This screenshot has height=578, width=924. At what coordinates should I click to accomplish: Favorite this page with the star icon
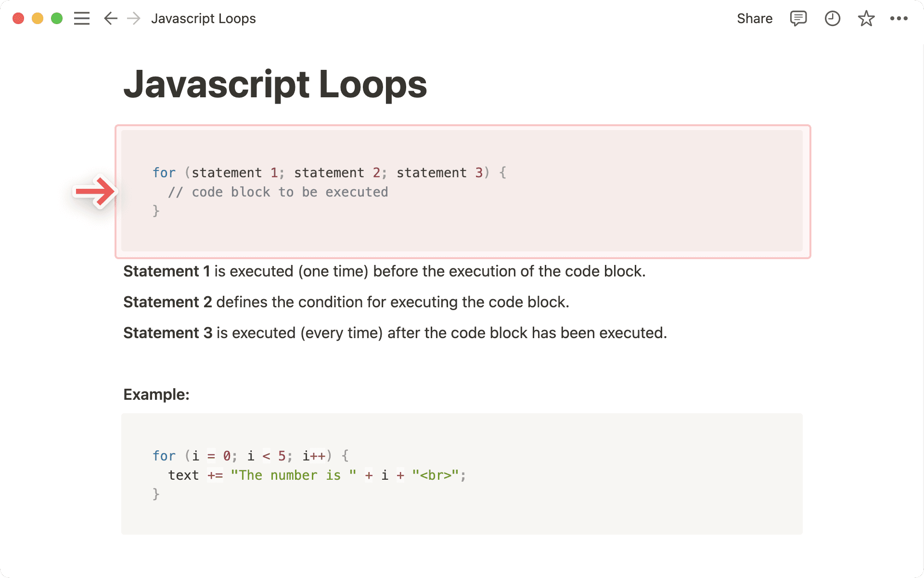pyautogui.click(x=866, y=18)
